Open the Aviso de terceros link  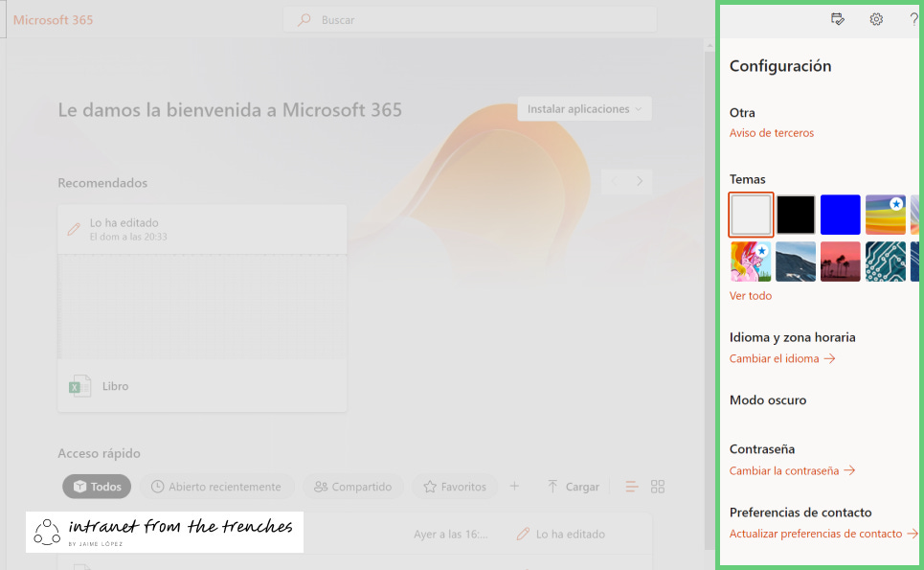[772, 133]
